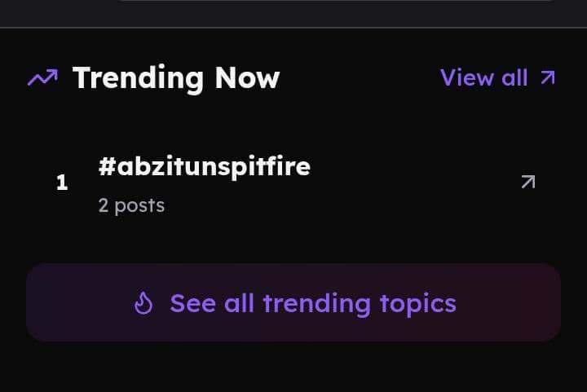Select the first trending topic row
This screenshot has width=587, height=392.
coord(293,183)
